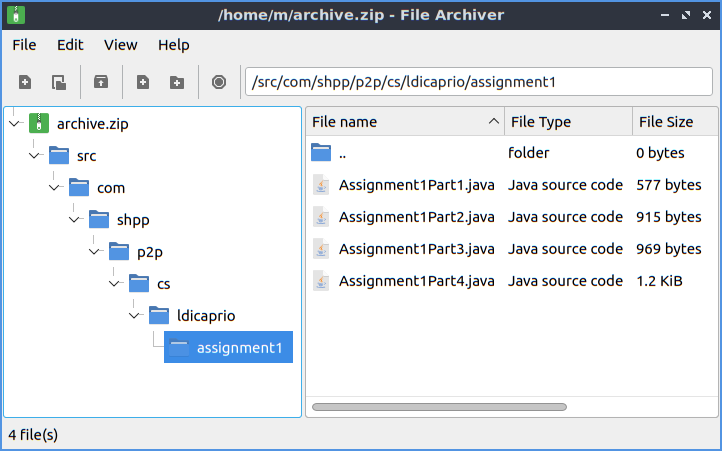Screen dimensions: 722x451
Task: Click the archive path input field
Action: [x=478, y=82]
